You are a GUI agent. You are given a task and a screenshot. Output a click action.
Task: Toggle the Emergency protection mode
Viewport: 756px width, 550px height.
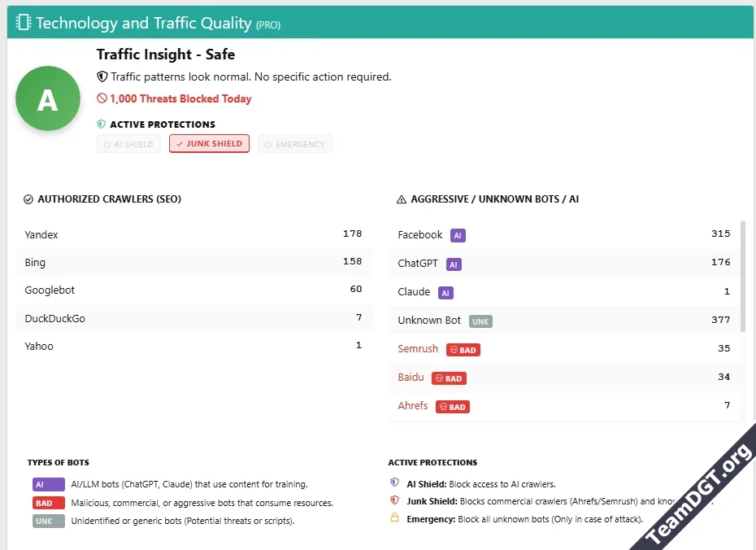click(x=294, y=144)
